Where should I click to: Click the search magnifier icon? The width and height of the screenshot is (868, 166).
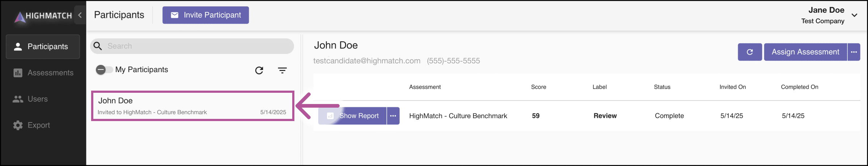(98, 46)
